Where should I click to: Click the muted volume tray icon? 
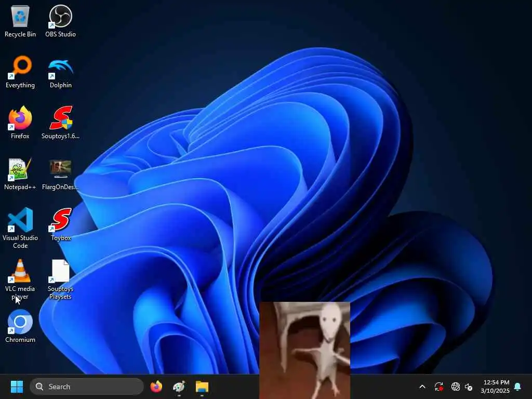469,387
